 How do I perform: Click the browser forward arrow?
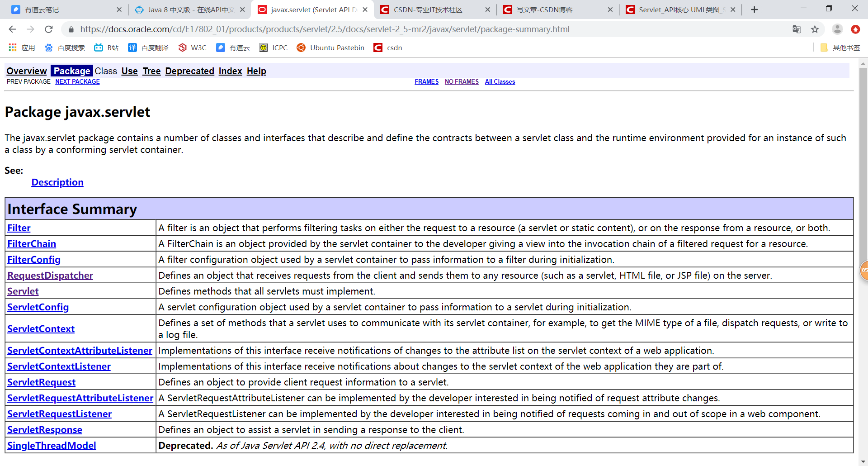[30, 29]
